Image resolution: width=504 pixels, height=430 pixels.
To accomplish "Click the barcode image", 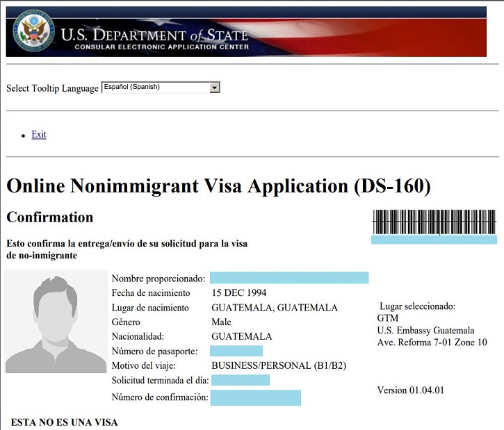I will click(x=434, y=222).
